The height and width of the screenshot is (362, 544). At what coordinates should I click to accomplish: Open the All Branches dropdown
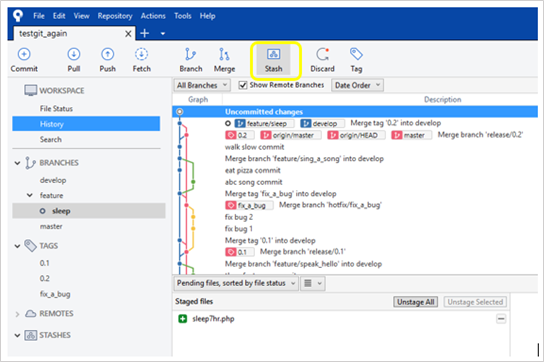pos(202,85)
